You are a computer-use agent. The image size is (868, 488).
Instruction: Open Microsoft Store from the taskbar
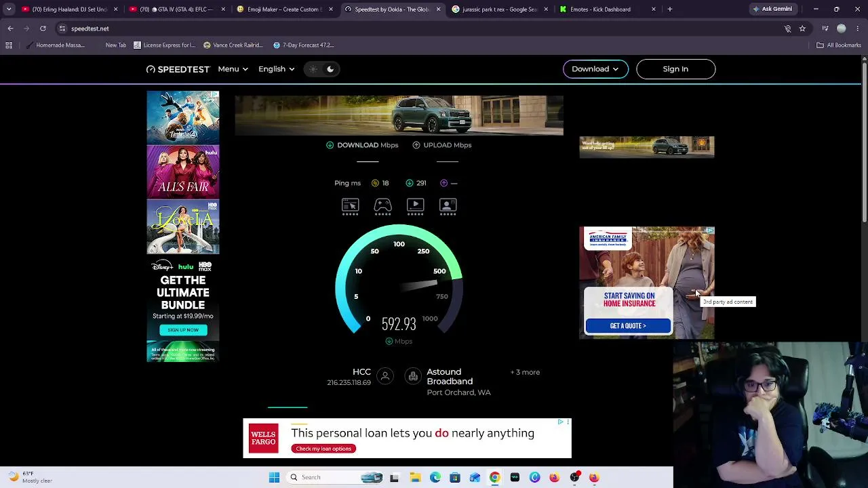point(455,478)
